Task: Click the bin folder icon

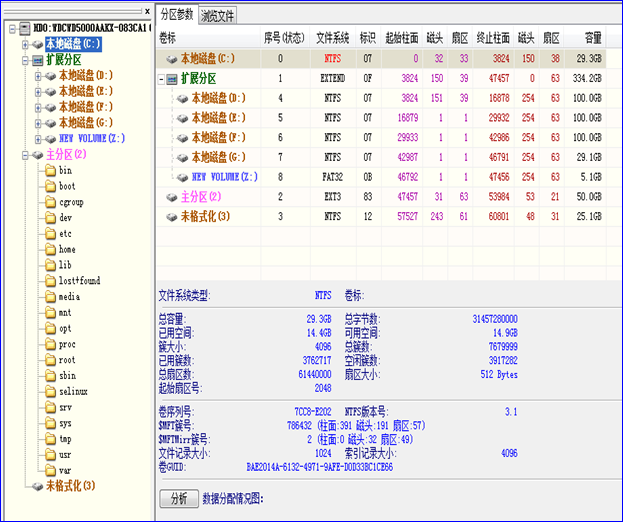Action: [50, 171]
